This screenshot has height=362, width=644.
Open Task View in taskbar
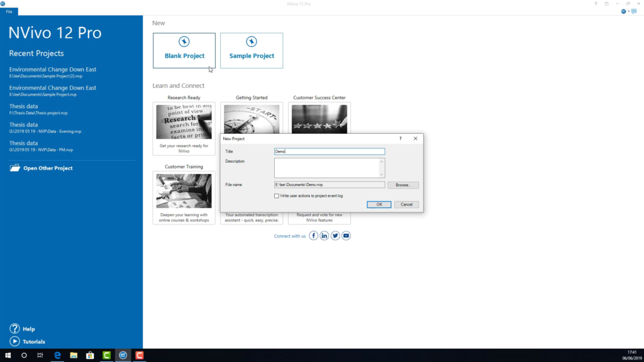click(40, 356)
